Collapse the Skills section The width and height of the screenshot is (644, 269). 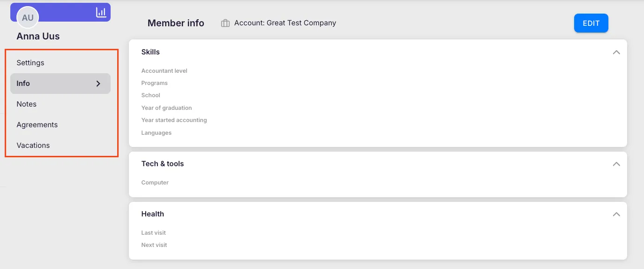point(616,52)
